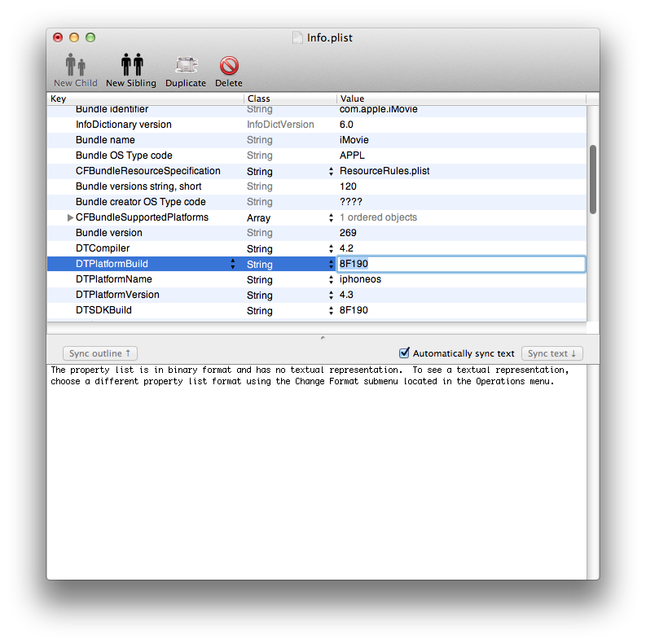The height and width of the screenshot is (644, 646).
Task: Click the Info.plist document icon in title bar
Action: pyautogui.click(x=297, y=37)
